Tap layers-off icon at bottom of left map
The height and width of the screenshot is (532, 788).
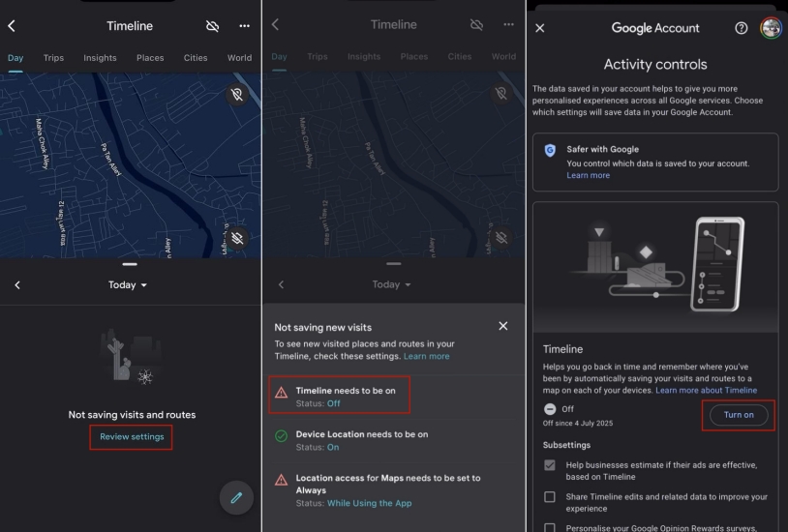tap(237, 238)
